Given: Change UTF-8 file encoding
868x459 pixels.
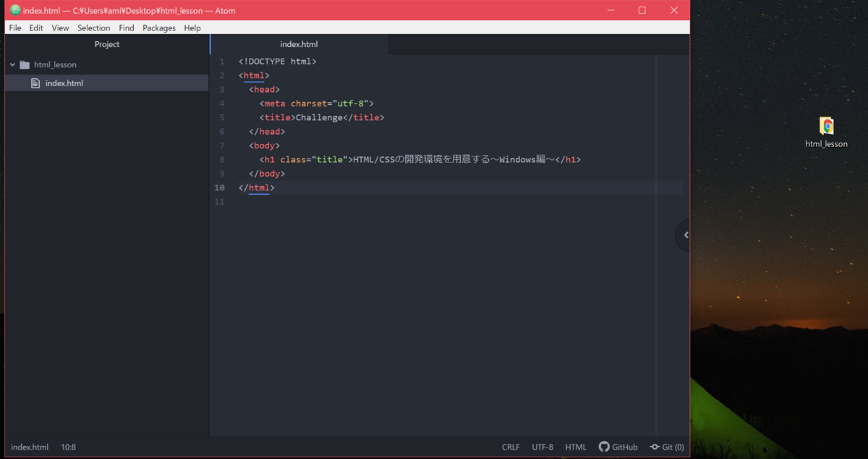Looking at the screenshot, I should pyautogui.click(x=542, y=447).
